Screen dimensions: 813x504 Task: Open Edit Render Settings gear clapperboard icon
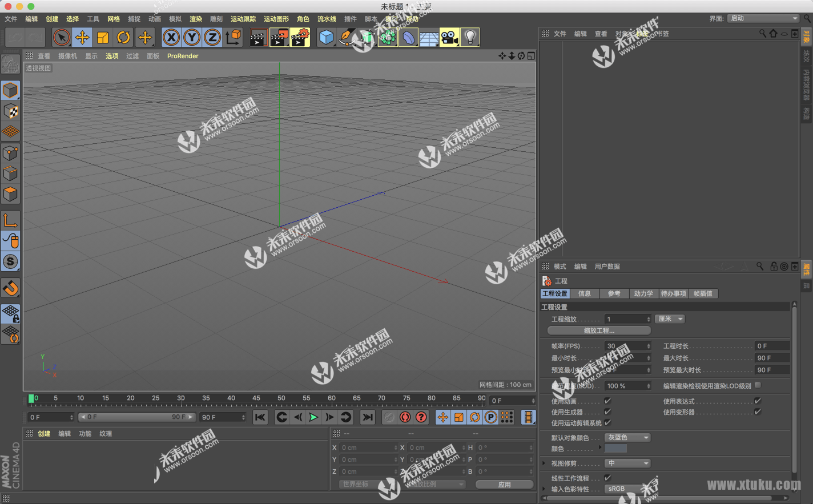pos(300,38)
